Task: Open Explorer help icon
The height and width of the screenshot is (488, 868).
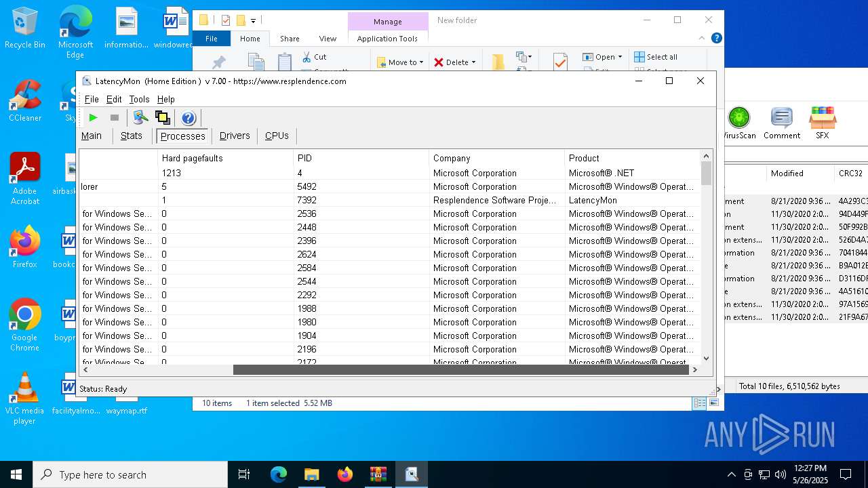Action: tap(716, 39)
